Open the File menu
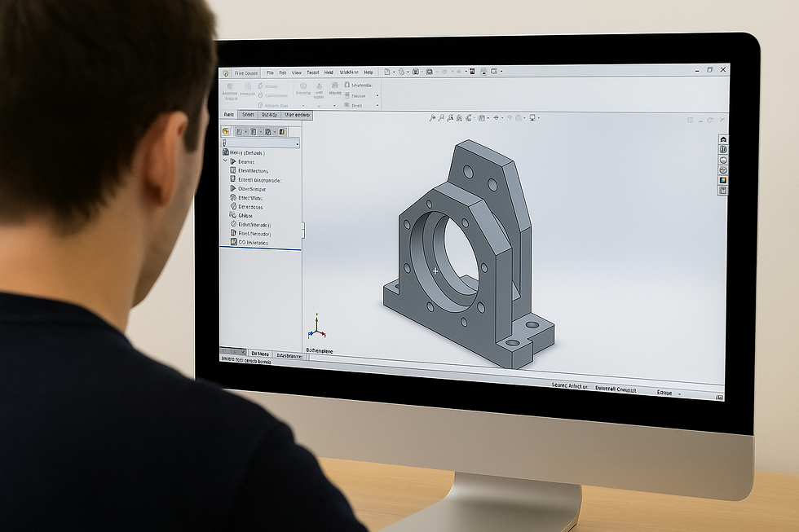 pos(270,73)
